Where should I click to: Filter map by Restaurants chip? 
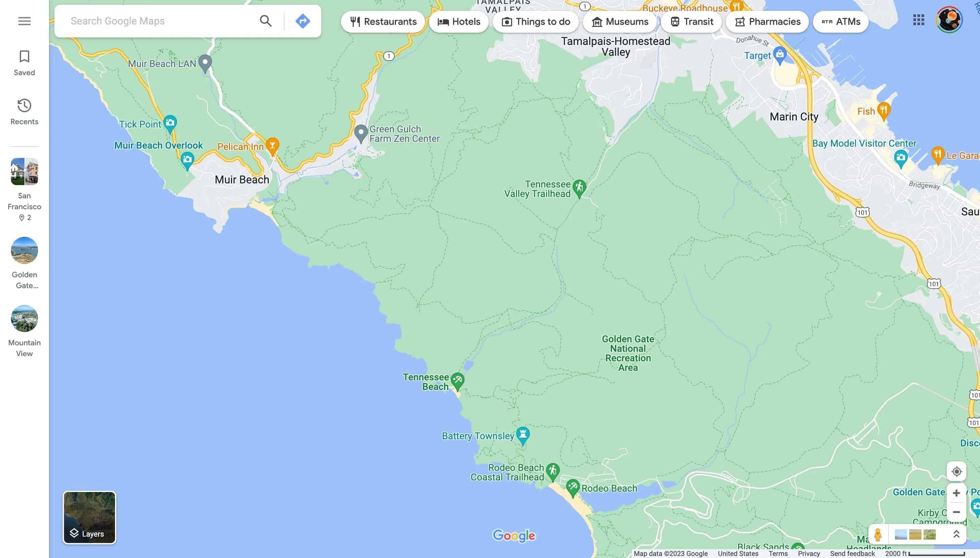point(383,22)
